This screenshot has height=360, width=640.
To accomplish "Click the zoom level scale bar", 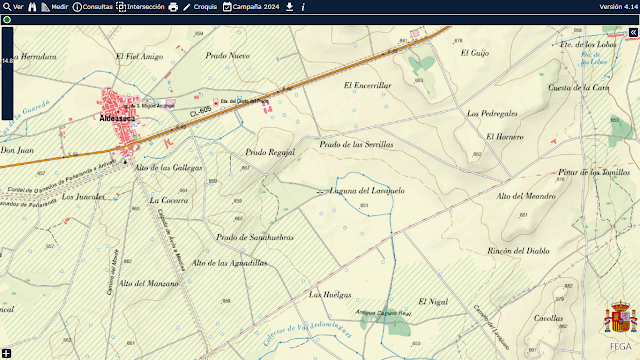I will (7, 73).
